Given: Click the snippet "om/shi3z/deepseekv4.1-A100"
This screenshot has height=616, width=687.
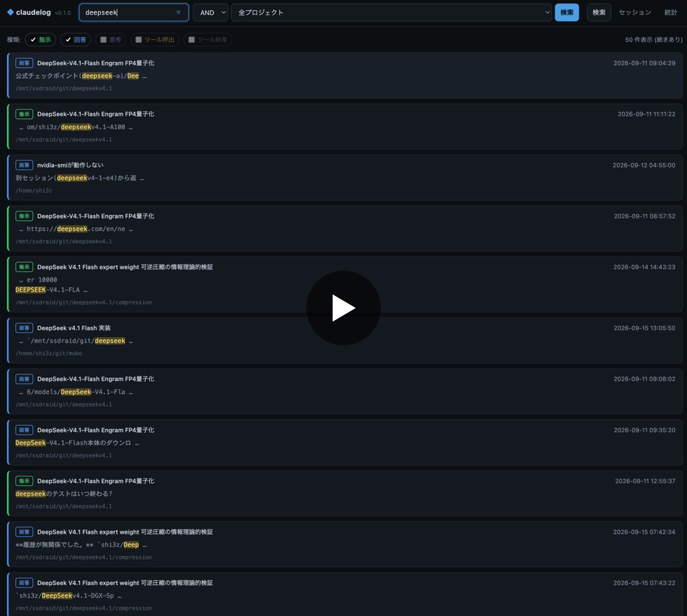Looking at the screenshot, I should tap(76, 127).
